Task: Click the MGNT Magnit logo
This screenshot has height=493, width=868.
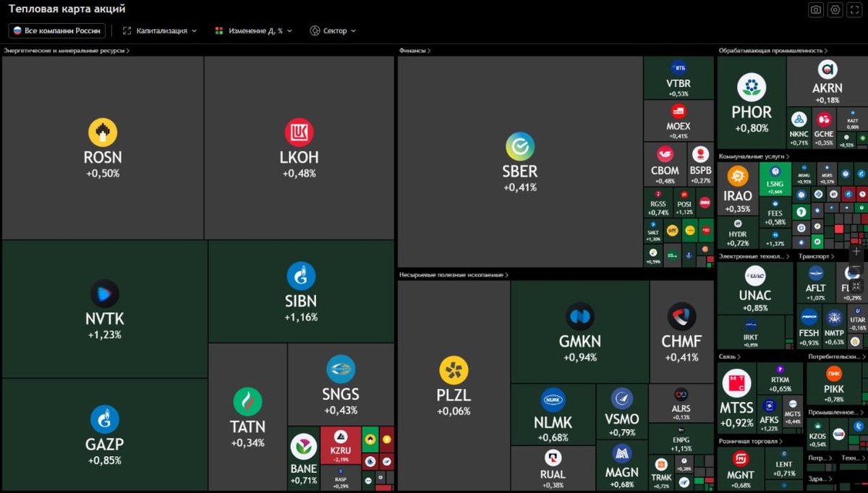Action: point(741,458)
